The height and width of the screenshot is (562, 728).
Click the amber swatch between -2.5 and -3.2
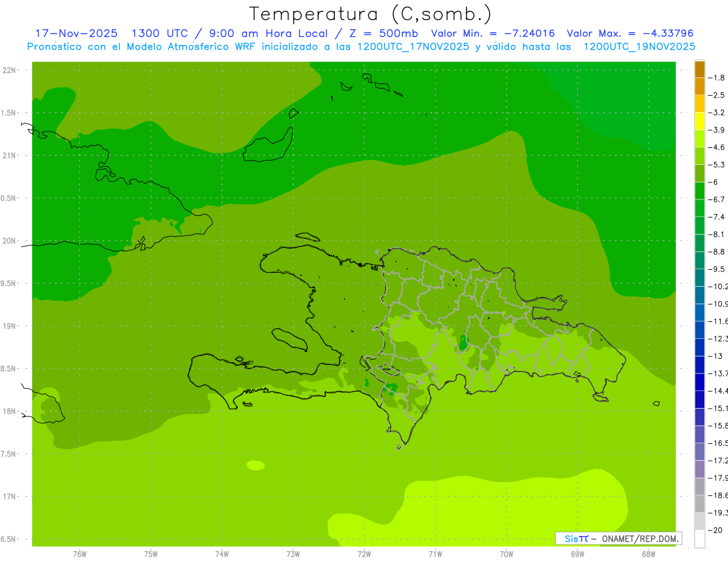[699, 104]
